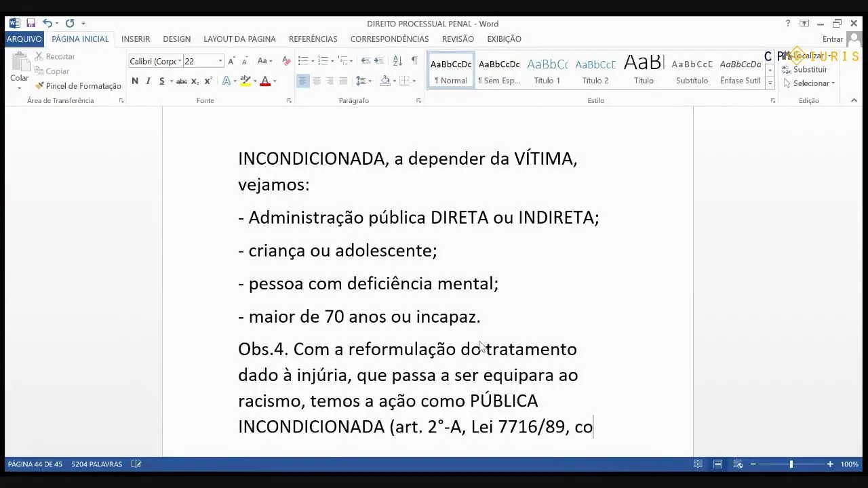Switch to the REFERÊNCIAS ribbon tab
The image size is (868, 488).
click(313, 39)
